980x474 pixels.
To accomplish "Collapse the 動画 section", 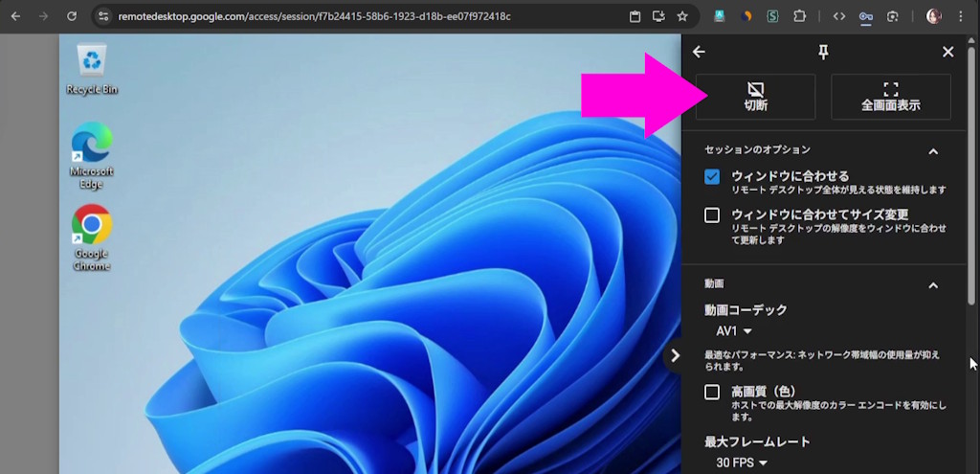I will coord(933,284).
